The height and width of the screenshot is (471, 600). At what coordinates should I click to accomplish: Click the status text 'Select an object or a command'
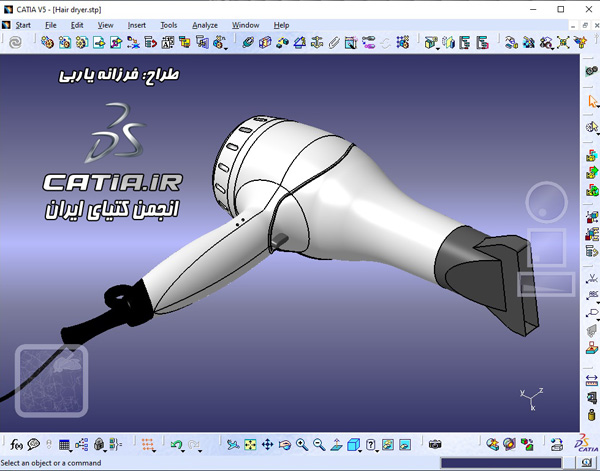point(51,463)
